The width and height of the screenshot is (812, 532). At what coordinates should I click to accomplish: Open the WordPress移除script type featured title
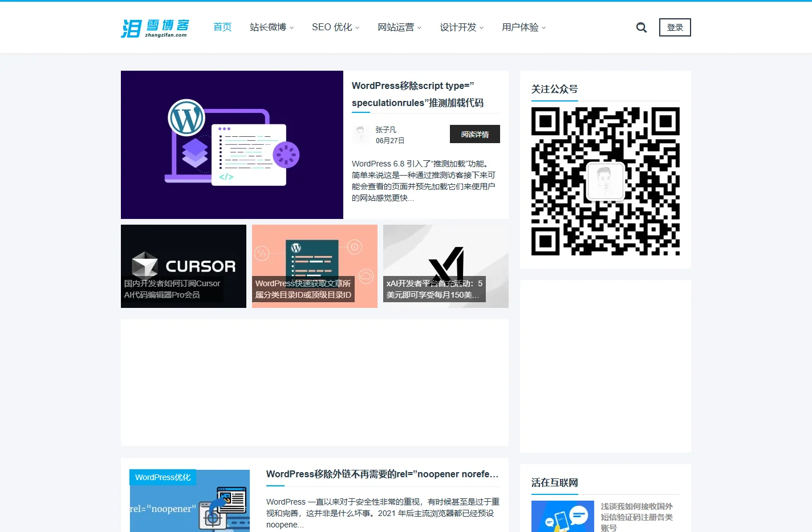(x=418, y=94)
